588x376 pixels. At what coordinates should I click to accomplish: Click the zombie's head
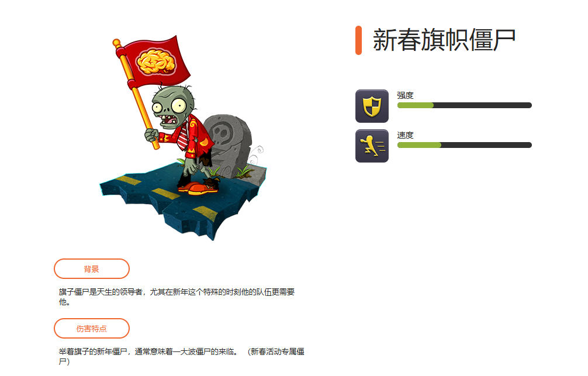click(x=173, y=108)
